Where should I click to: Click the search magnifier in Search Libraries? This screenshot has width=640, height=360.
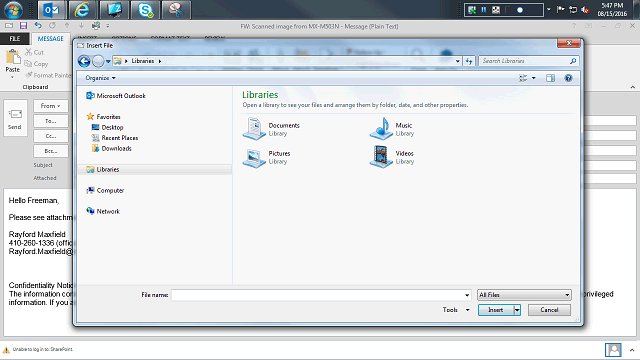573,61
